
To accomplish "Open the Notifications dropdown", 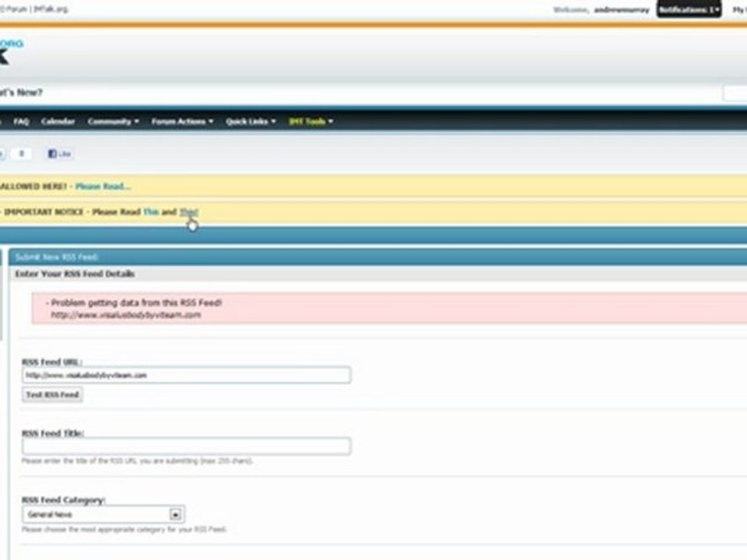I will click(689, 9).
